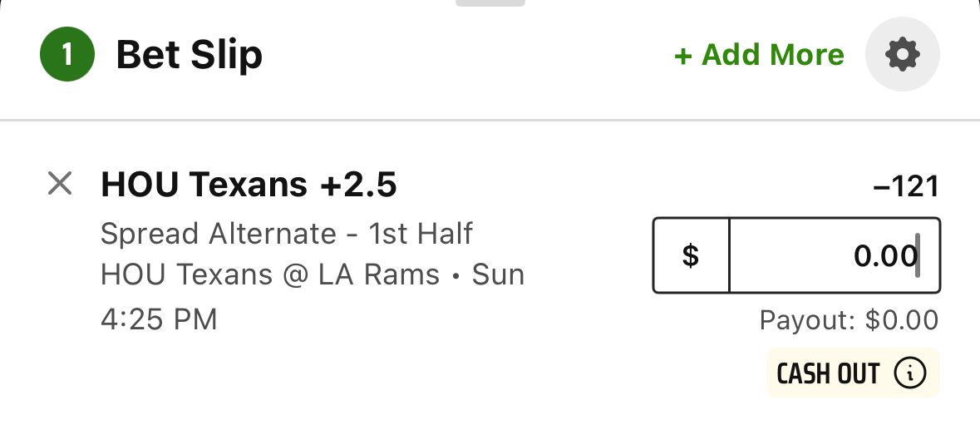Select the -121 odds value
The height and width of the screenshot is (425, 980).
906,186
